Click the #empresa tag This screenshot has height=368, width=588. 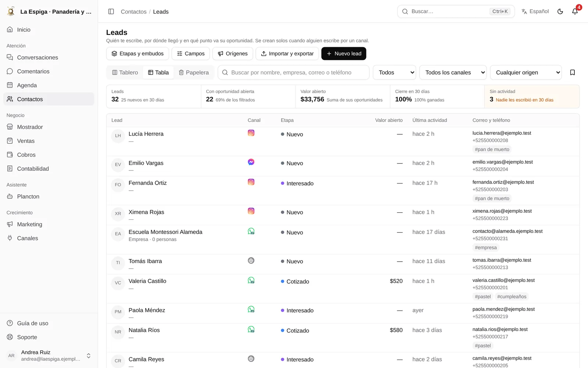(486, 248)
